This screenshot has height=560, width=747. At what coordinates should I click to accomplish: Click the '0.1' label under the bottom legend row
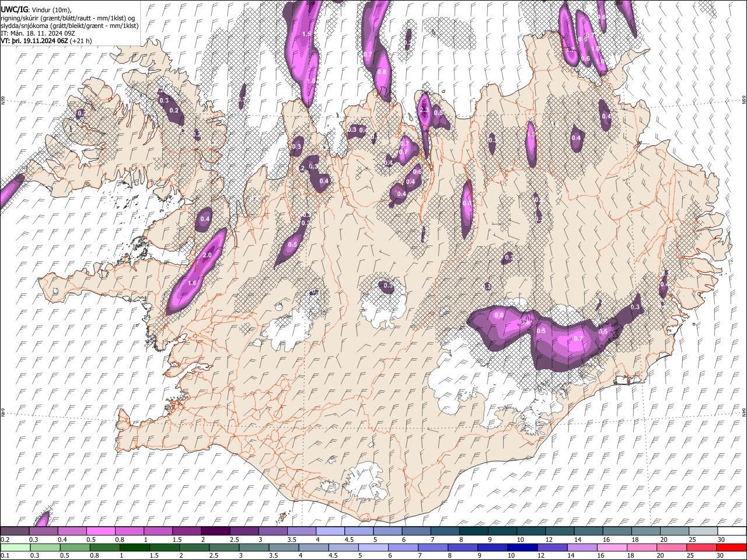pyautogui.click(x=4, y=555)
